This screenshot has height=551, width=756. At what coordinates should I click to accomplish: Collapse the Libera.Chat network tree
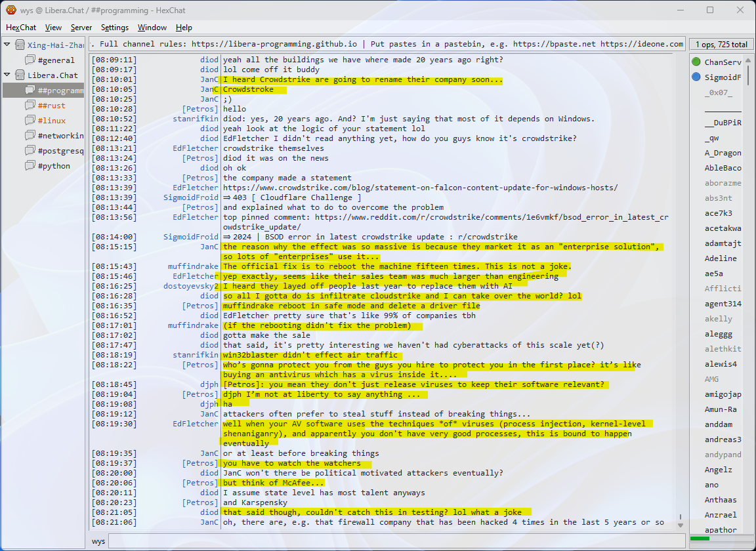click(7, 75)
